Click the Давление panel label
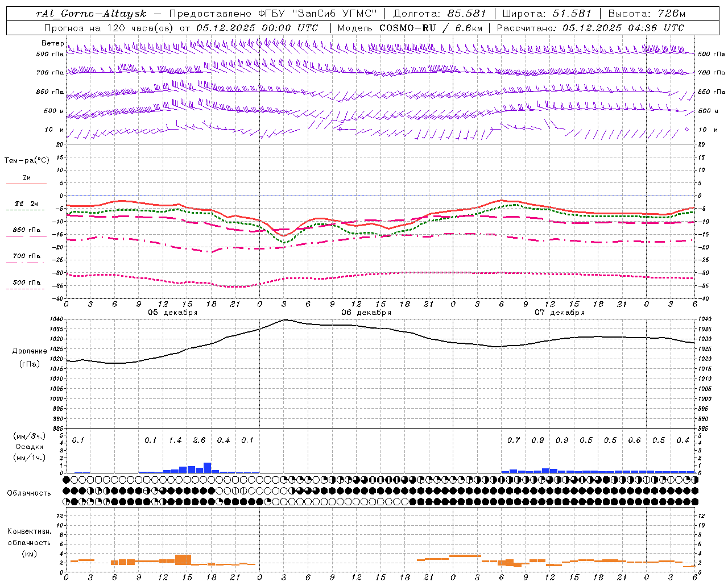Screen dimensions: 728x582 30,351
